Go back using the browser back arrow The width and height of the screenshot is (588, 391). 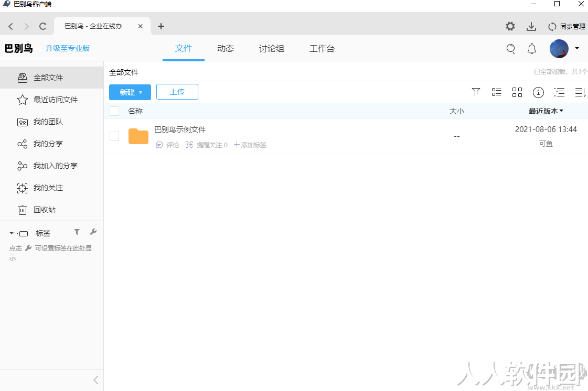[11, 26]
